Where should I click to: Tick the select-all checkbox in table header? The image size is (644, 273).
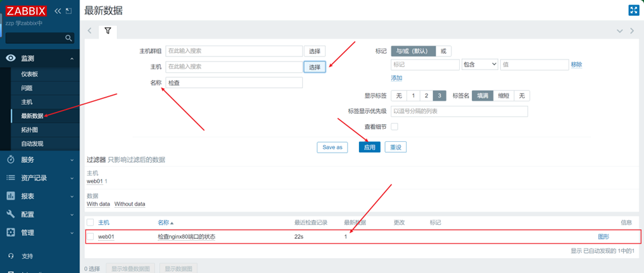pos(91,222)
